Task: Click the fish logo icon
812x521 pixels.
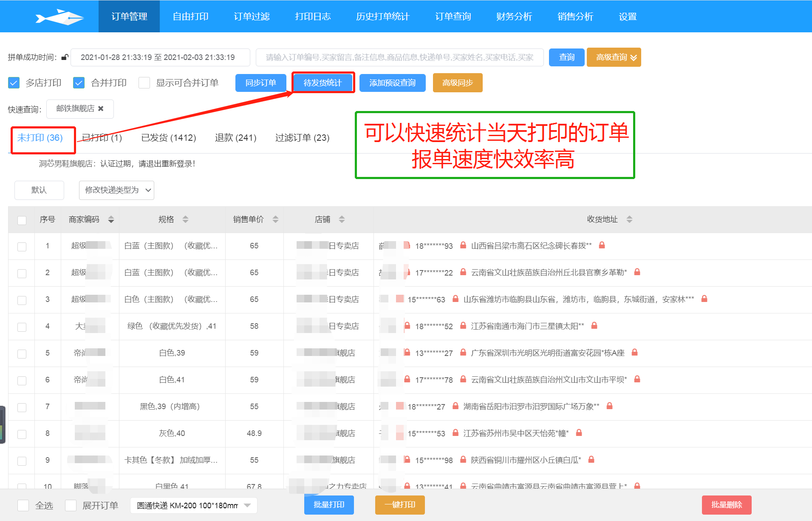Action: [59, 17]
